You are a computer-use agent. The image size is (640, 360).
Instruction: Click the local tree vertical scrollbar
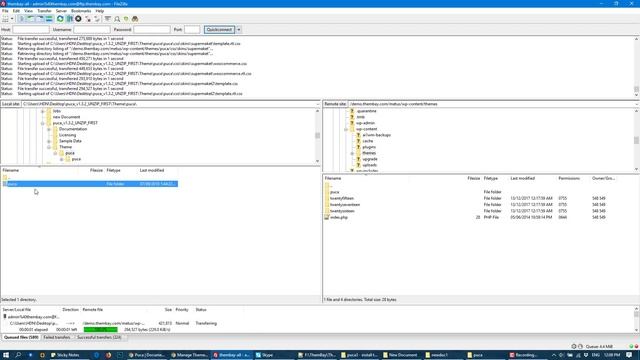(318, 136)
